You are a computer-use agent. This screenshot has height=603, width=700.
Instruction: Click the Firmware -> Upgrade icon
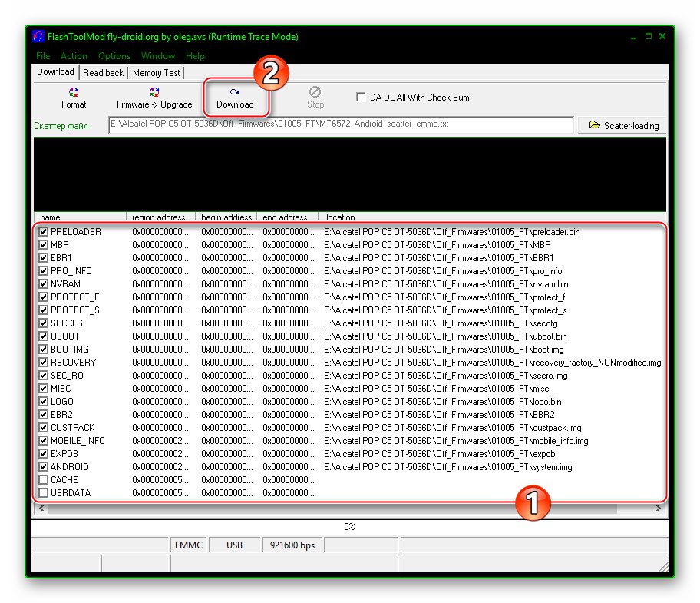point(154,98)
